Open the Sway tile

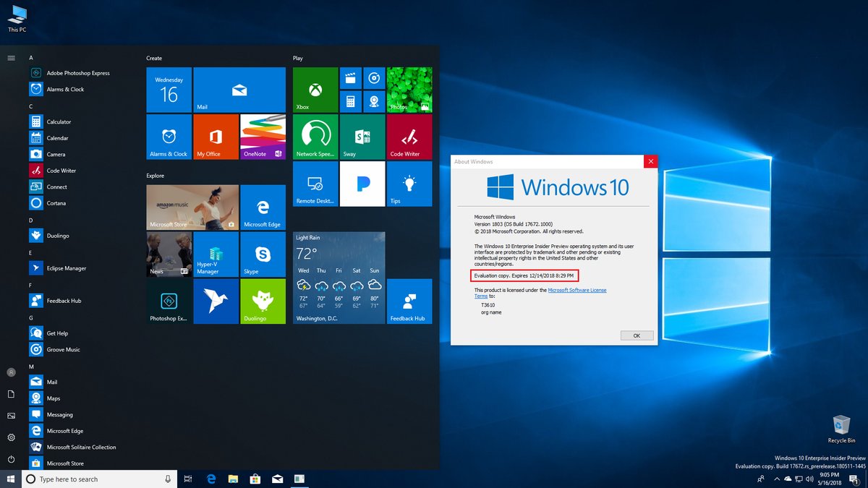[x=362, y=137]
